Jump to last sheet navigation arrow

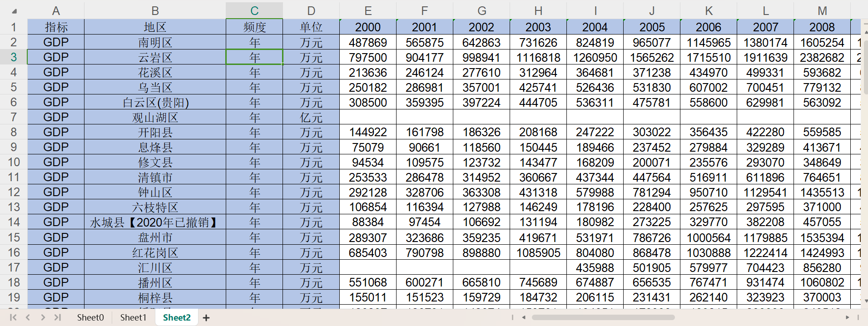[x=58, y=317]
